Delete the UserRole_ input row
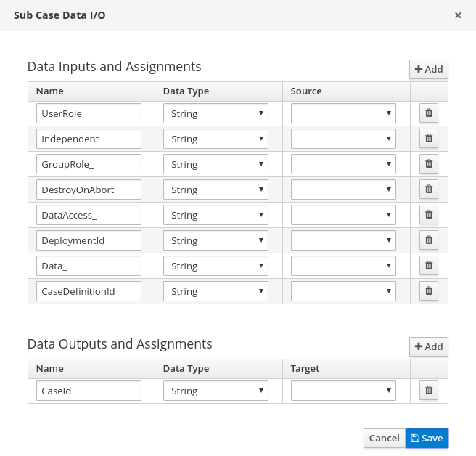This screenshot has width=476, height=456. click(429, 113)
